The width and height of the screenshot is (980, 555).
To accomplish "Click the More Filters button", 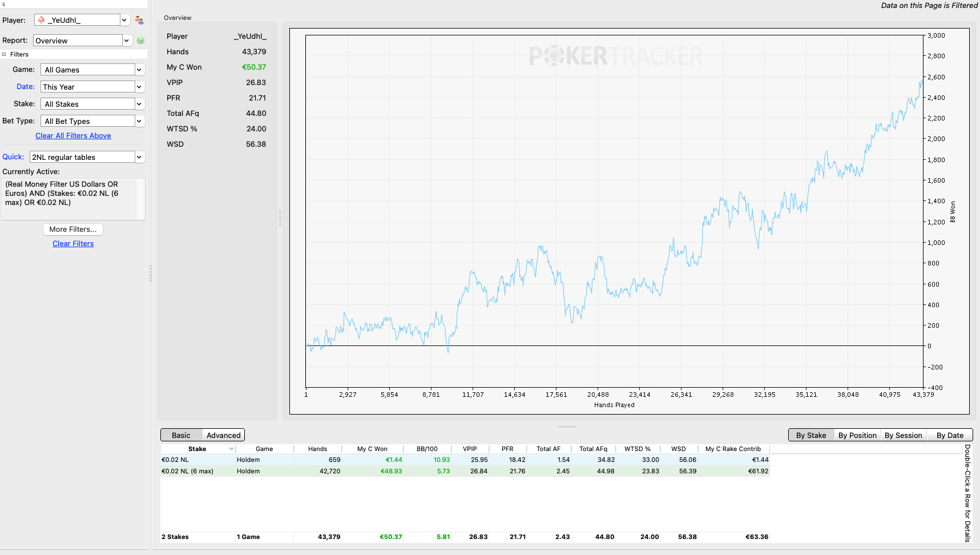I will [x=73, y=229].
